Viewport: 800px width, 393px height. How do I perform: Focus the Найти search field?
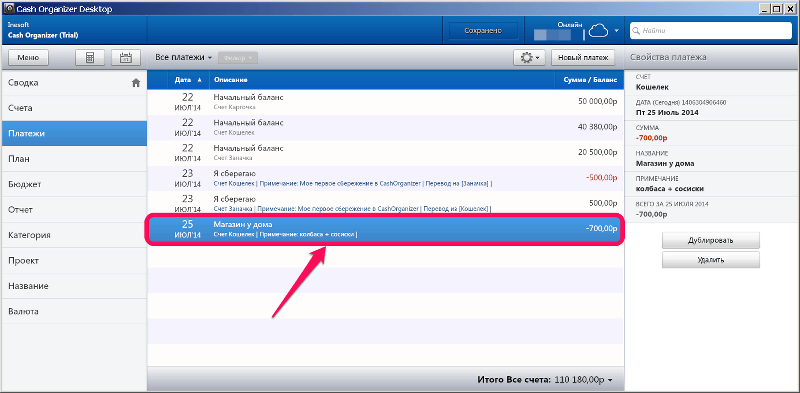click(711, 31)
